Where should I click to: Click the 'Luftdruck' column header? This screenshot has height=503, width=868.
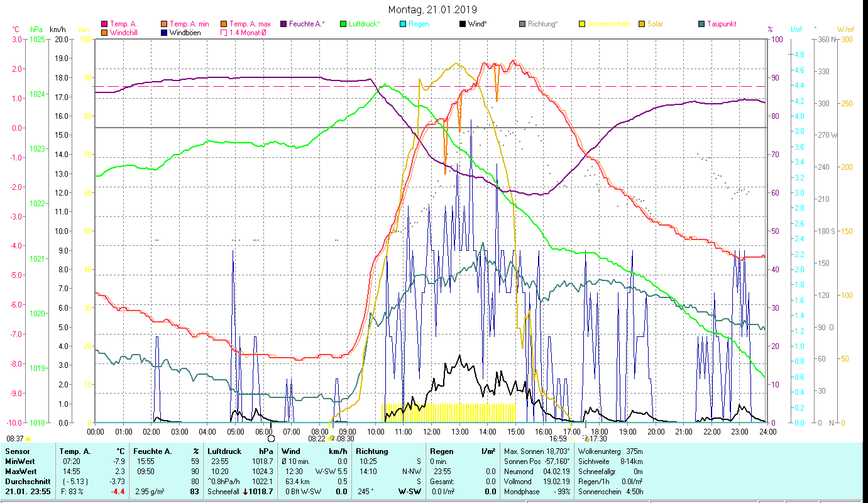click(225, 451)
